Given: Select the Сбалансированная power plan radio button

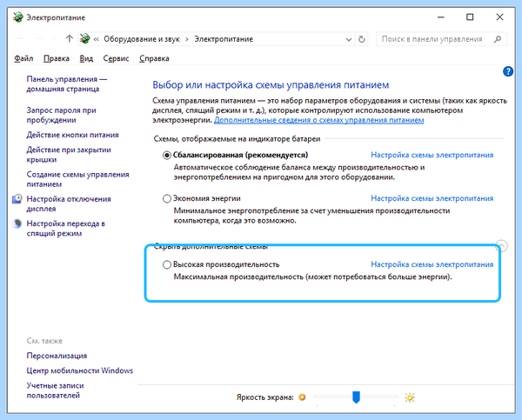Looking at the screenshot, I should click(167, 155).
